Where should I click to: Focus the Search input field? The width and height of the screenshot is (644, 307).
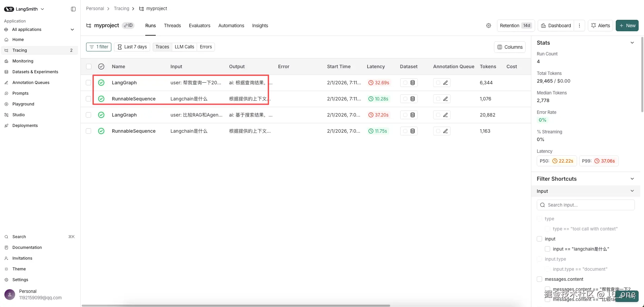pyautogui.click(x=585, y=205)
